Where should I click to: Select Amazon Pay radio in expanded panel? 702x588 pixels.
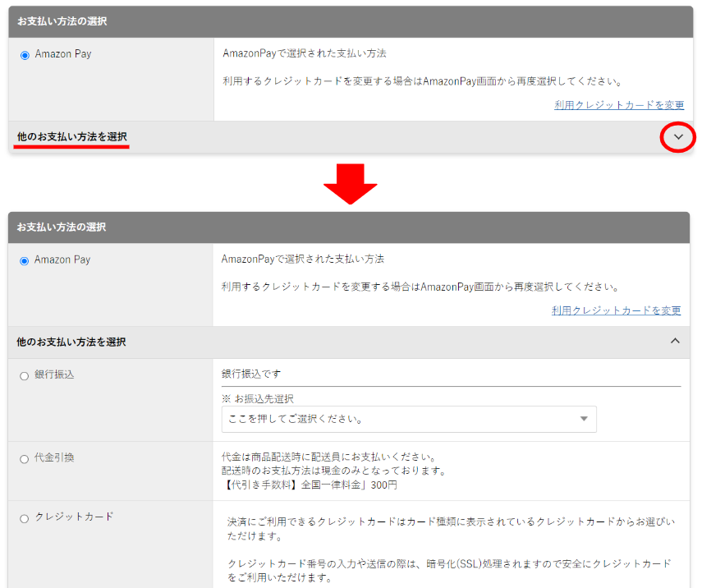coord(25,260)
